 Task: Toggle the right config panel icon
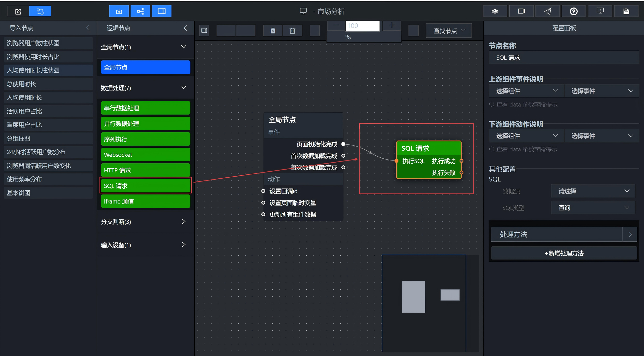coord(162,11)
